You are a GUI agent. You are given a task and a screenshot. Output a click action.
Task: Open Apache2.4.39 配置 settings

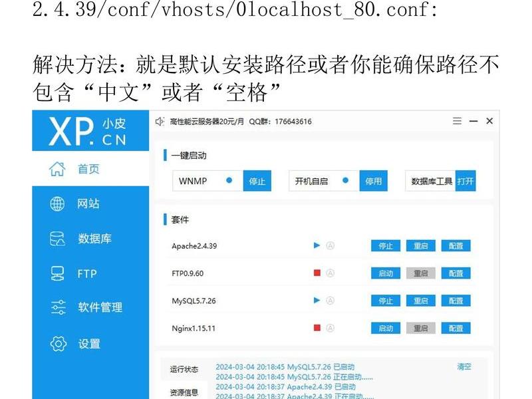[456, 245]
